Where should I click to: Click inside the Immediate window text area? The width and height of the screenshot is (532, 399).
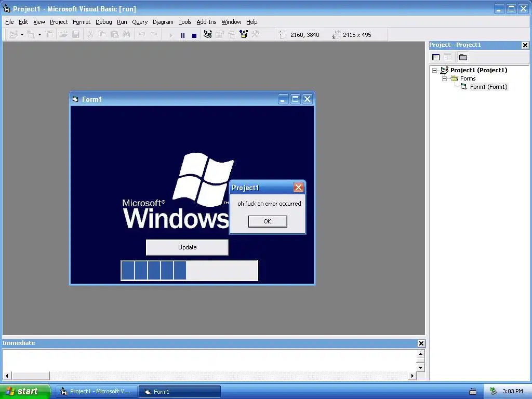209,361
